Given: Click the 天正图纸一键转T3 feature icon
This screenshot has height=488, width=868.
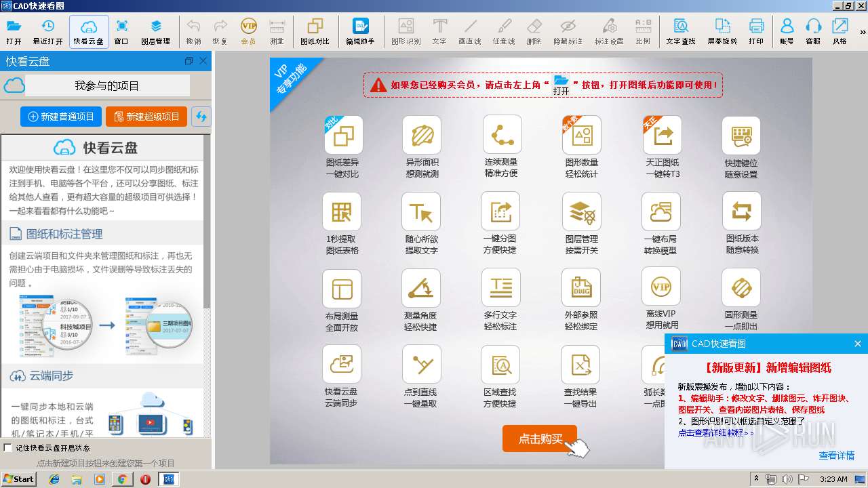Looking at the screenshot, I should pyautogui.click(x=662, y=135).
